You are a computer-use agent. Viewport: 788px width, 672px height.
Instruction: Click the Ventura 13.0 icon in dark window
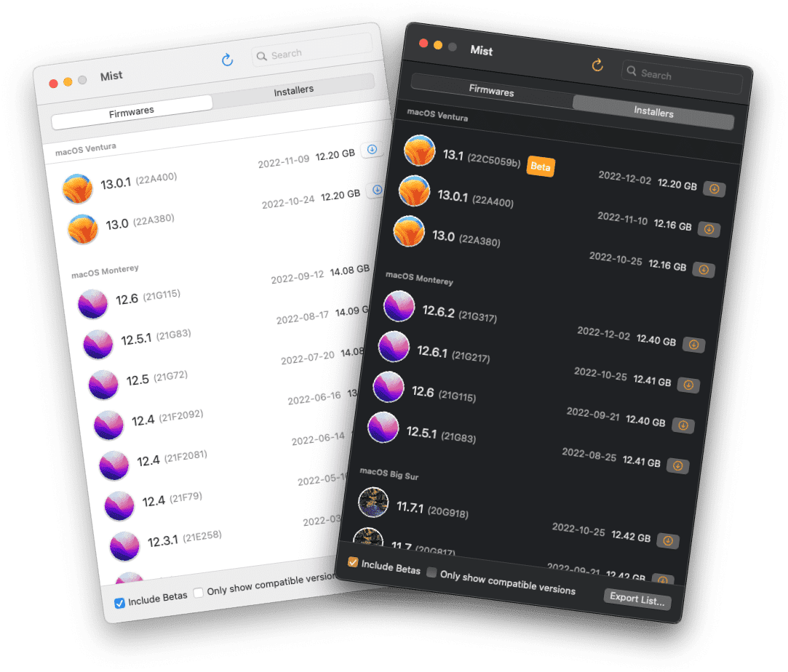(409, 231)
